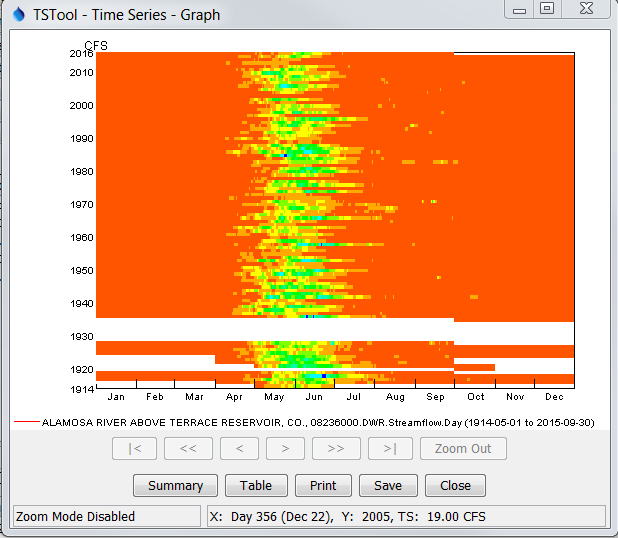Click the Mar month axis label
The width and height of the screenshot is (618, 538).
(x=194, y=397)
